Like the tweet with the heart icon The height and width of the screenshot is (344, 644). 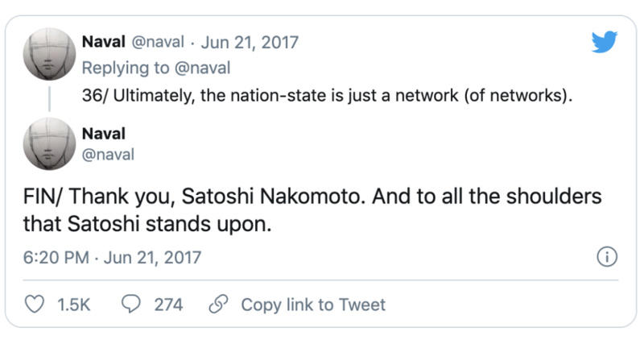[x=35, y=305]
